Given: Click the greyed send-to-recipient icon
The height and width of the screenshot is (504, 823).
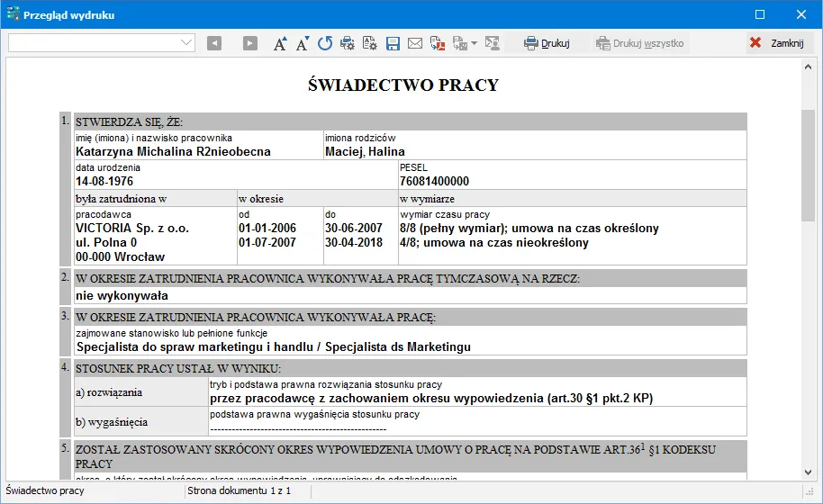Looking at the screenshot, I should (493, 43).
